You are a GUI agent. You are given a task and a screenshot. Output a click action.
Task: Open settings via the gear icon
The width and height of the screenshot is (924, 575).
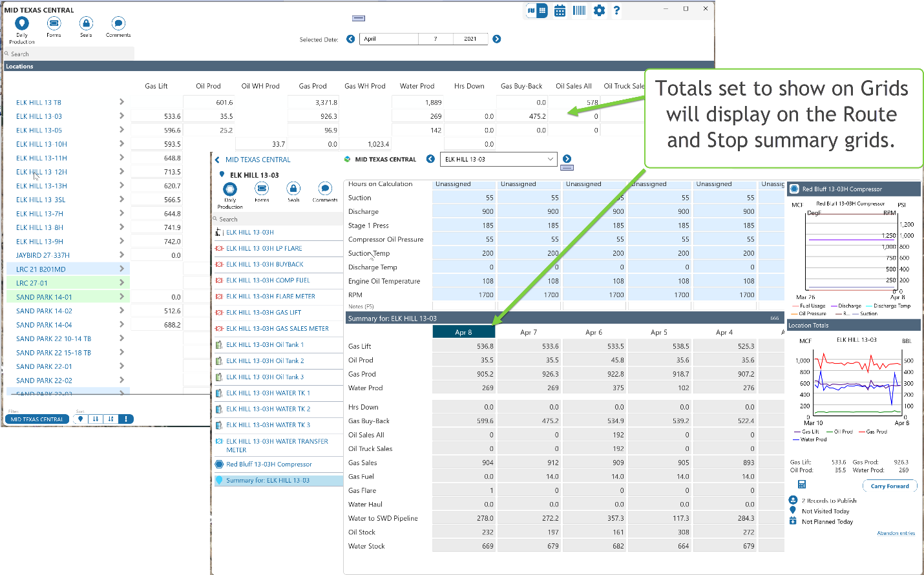tap(599, 10)
